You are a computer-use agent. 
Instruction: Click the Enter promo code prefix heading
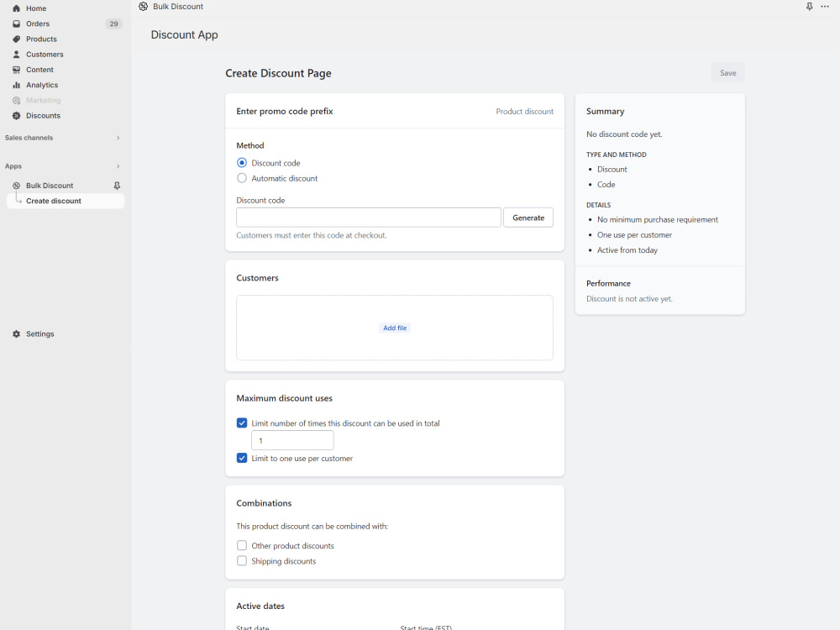tap(285, 112)
